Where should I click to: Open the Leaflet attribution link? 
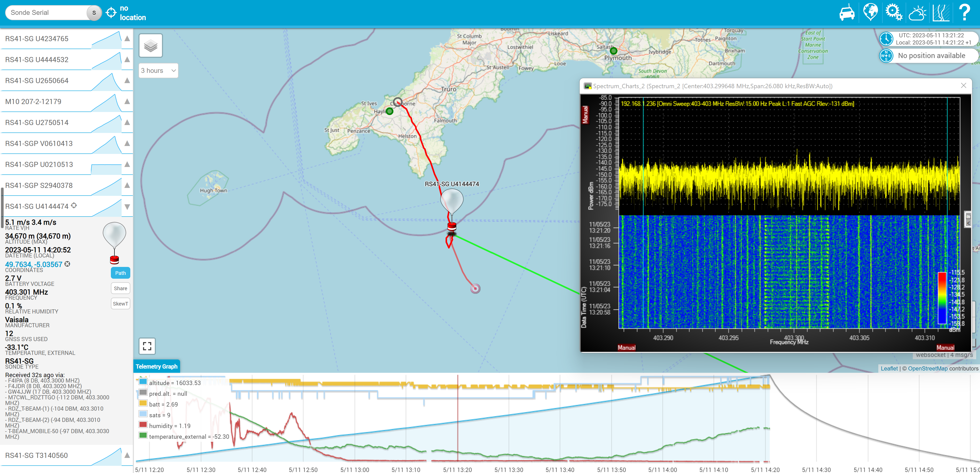coord(889,368)
